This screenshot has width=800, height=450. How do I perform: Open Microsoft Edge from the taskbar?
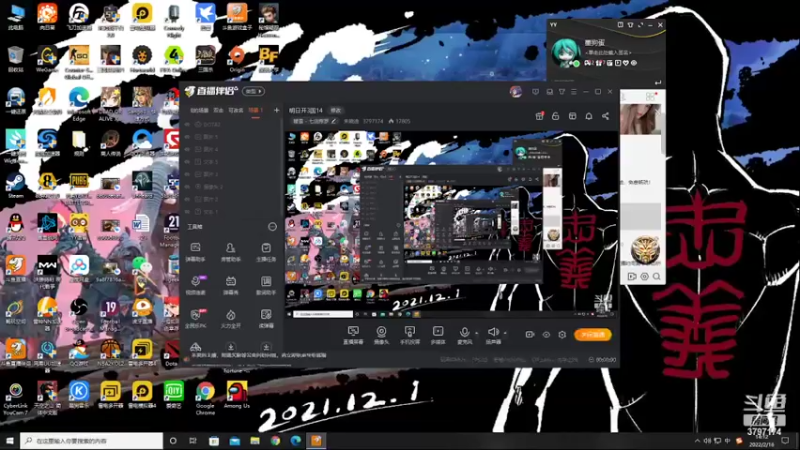295,441
